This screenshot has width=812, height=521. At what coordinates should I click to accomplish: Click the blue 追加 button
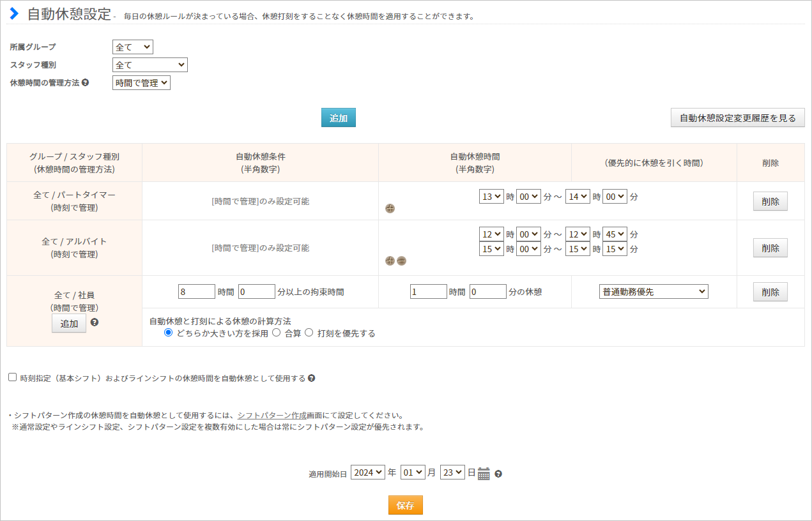[338, 117]
